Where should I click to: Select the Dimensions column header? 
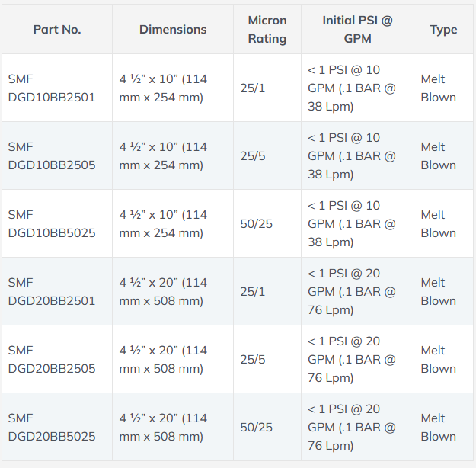(173, 30)
